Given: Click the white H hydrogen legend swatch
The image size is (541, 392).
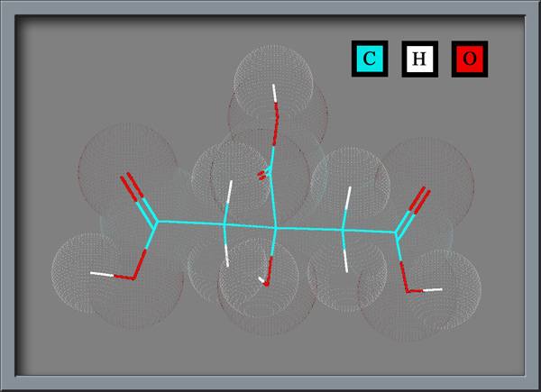Looking at the screenshot, I should (x=419, y=59).
